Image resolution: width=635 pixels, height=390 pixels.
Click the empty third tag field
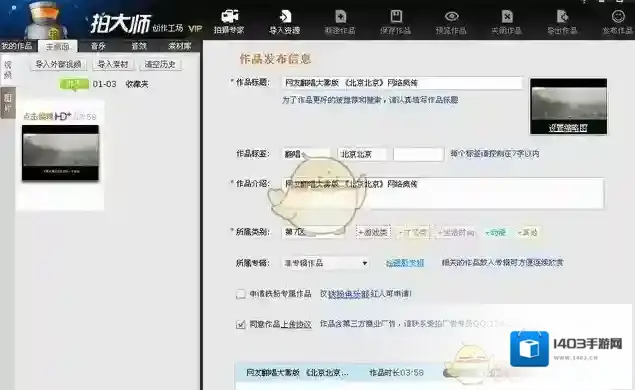pyautogui.click(x=418, y=154)
